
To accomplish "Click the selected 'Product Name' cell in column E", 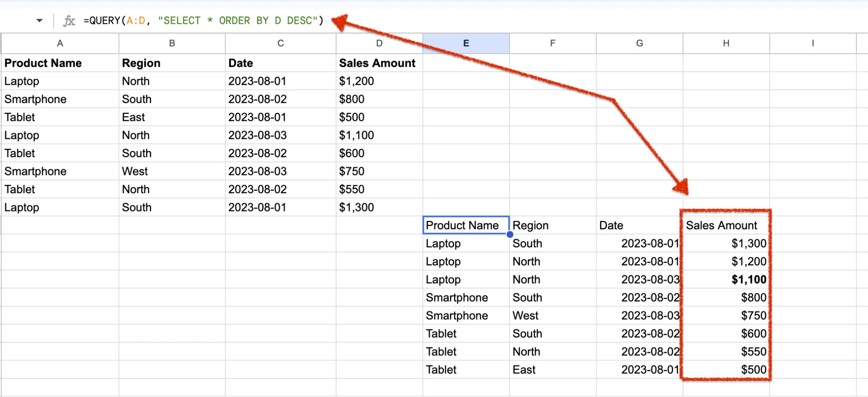I will tap(466, 225).
